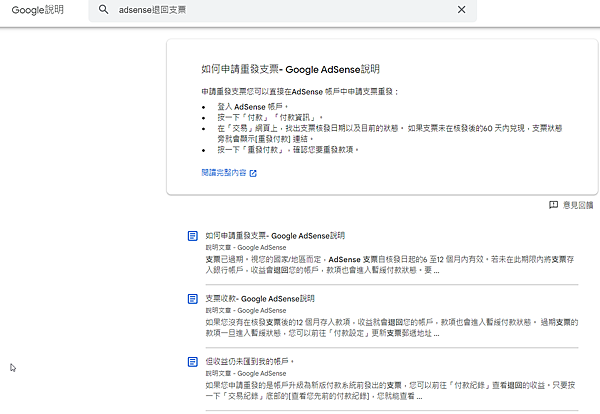Image resolution: width=600 pixels, height=414 pixels.
Task: Clear the search with X icon
Action: pos(461,10)
